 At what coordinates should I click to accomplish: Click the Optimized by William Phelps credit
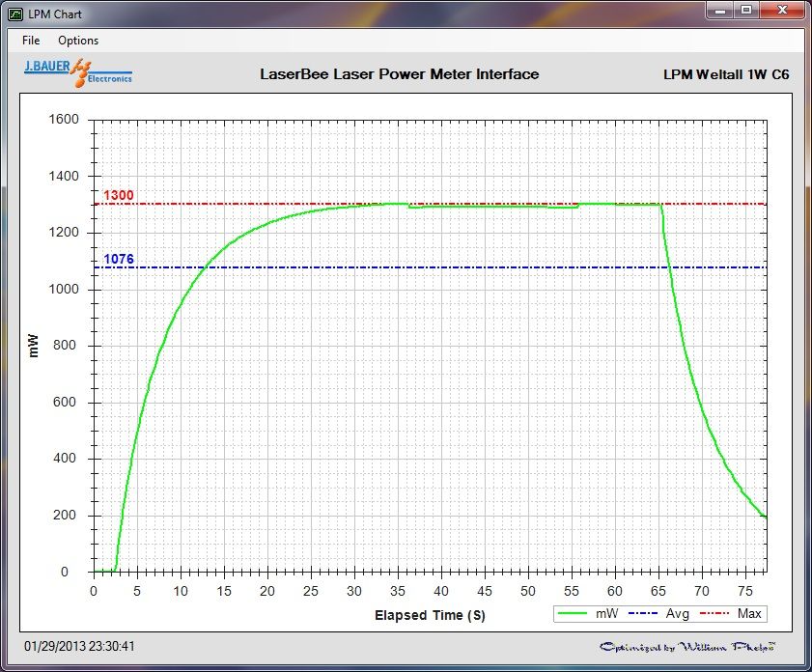(687, 647)
